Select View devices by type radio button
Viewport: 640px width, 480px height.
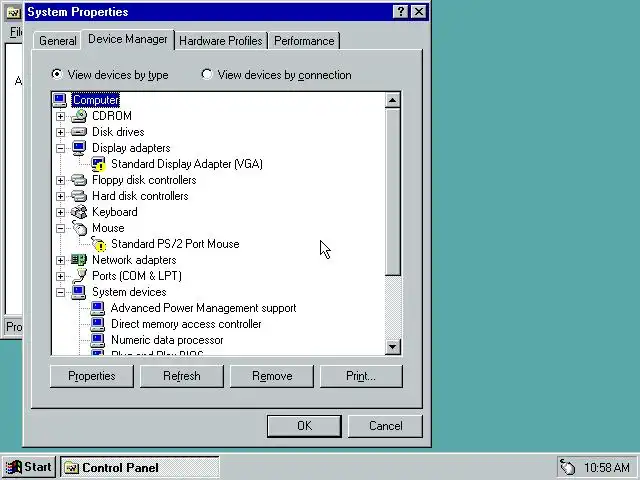tap(57, 74)
